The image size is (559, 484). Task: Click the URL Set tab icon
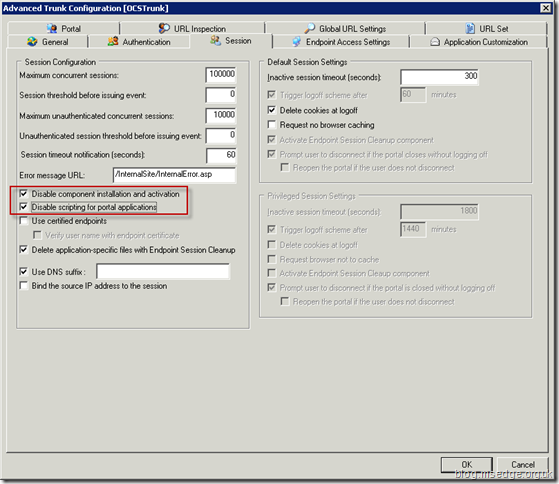[470, 28]
